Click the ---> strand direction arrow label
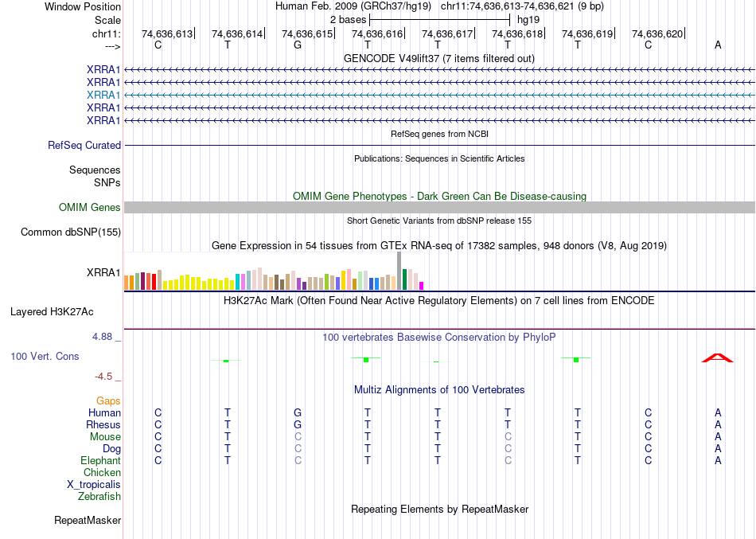This screenshot has height=539, width=756. point(112,46)
